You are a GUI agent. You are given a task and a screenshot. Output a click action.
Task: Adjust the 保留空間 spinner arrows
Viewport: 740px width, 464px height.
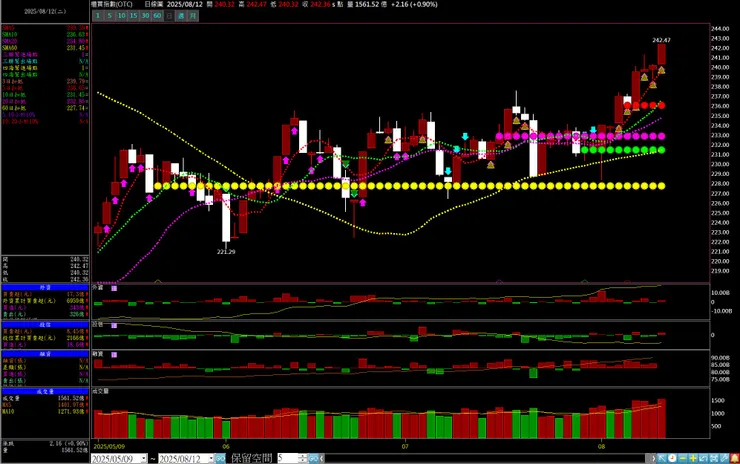click(303, 458)
